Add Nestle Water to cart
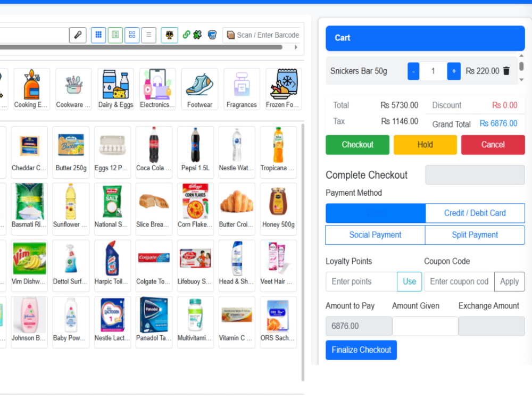Image resolution: width=532 pixels, height=399 pixels. tap(237, 152)
